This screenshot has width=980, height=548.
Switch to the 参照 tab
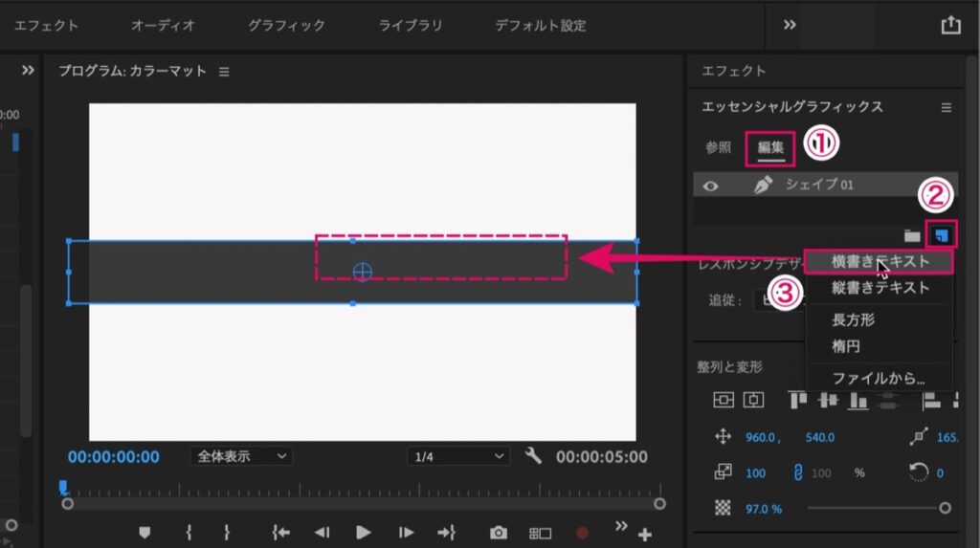tap(718, 147)
